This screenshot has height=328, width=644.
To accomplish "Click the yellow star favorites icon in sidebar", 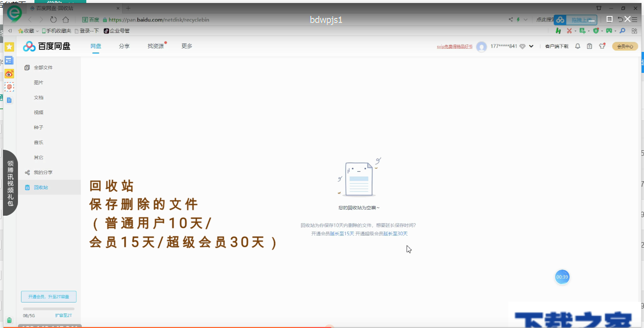I will [8, 46].
